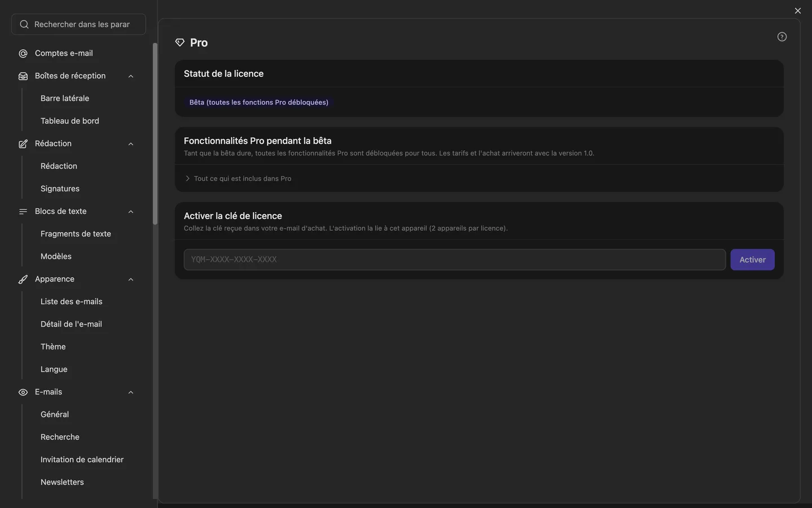
Task: Click the help question mark icon
Action: pyautogui.click(x=782, y=37)
